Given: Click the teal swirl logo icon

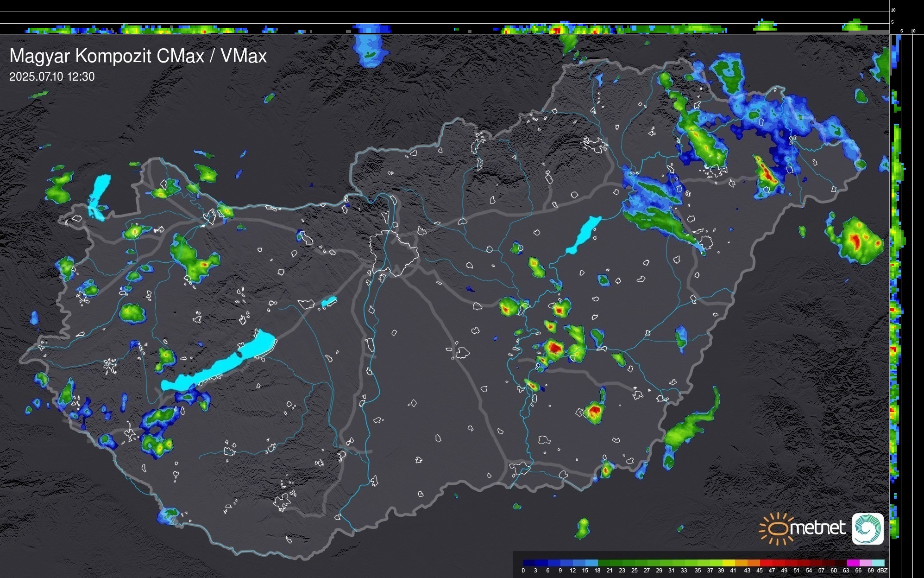Looking at the screenshot, I should pyautogui.click(x=867, y=528).
